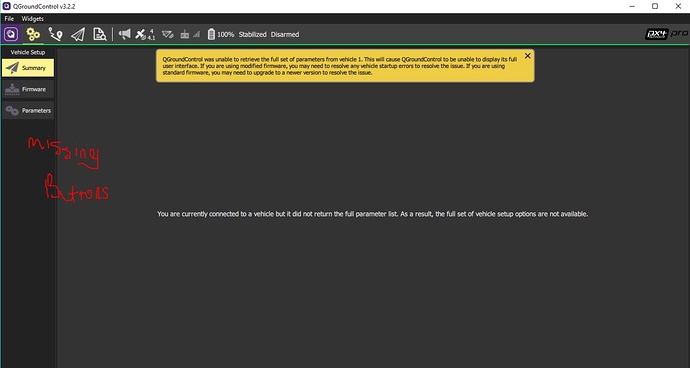The height and width of the screenshot is (368, 690).
Task: Click the PX4 Pro logo
Action: (667, 34)
